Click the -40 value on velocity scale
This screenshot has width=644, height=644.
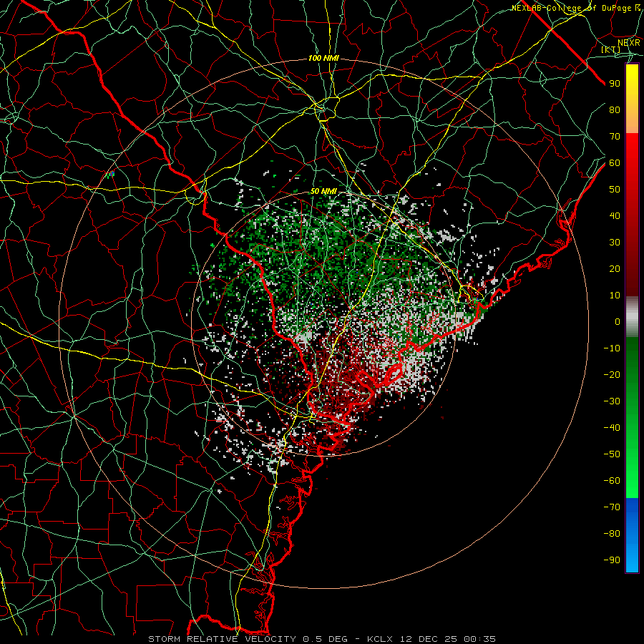pos(612,428)
